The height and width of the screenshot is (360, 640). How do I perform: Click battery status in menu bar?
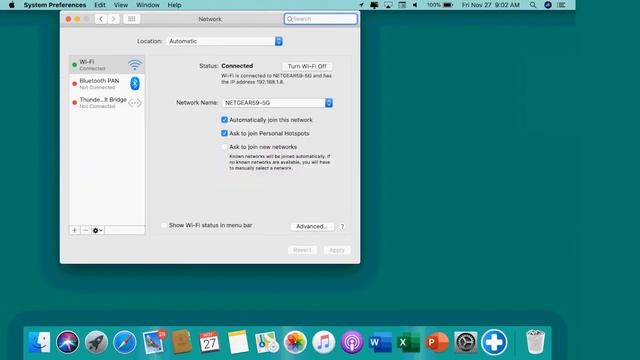click(440, 5)
